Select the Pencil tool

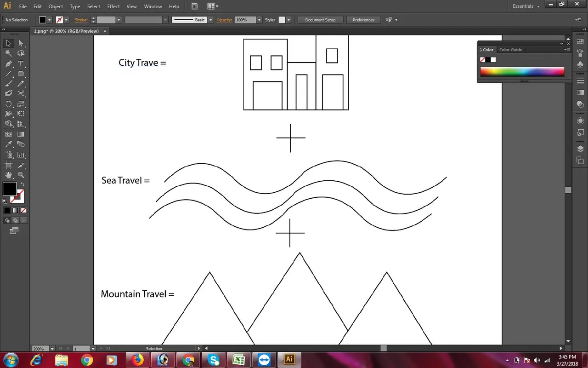click(21, 84)
